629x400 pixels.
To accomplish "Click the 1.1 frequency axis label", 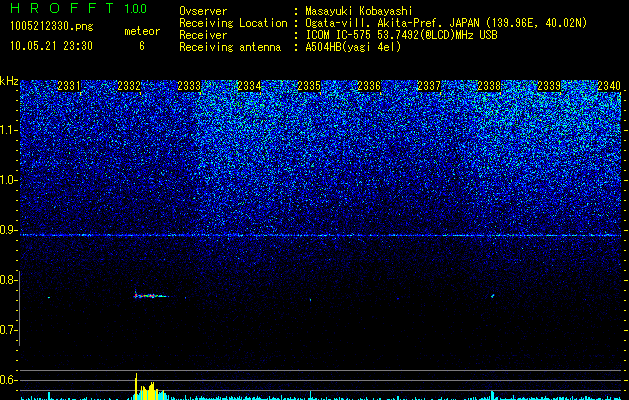I will [9, 130].
